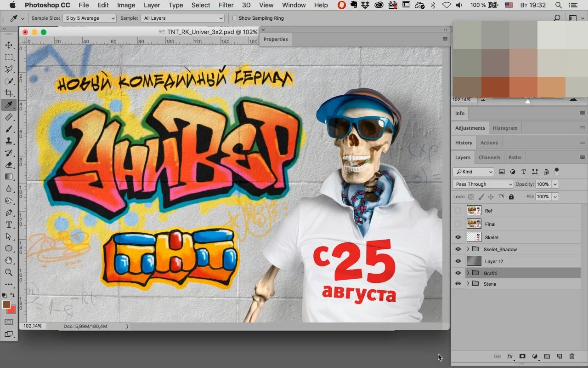Reset default foreground and background colors
Image resolution: width=588 pixels, height=368 pixels.
(5, 295)
